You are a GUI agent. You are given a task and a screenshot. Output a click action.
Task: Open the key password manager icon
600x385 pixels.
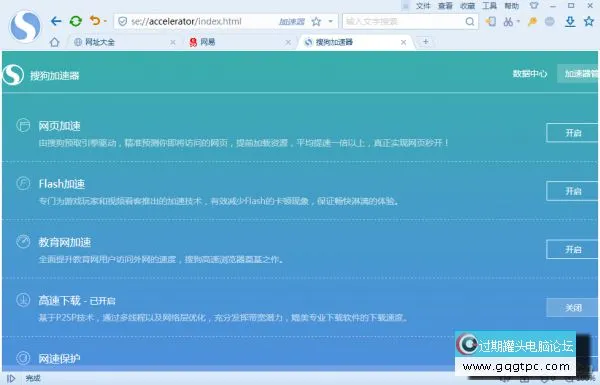(532, 21)
